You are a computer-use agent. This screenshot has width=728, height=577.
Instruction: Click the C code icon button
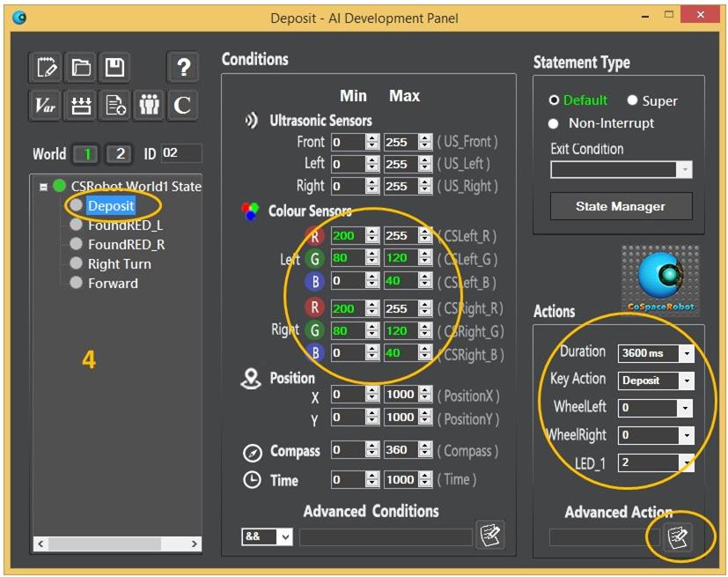tap(182, 105)
